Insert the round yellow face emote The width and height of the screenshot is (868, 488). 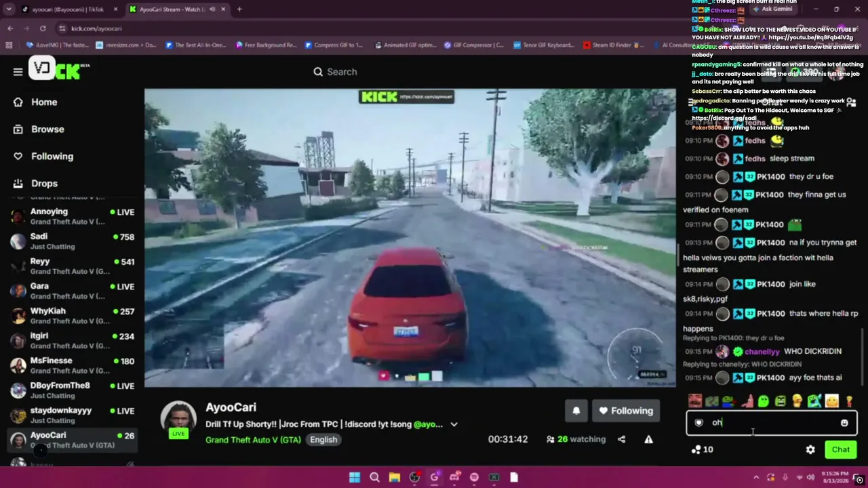832,401
